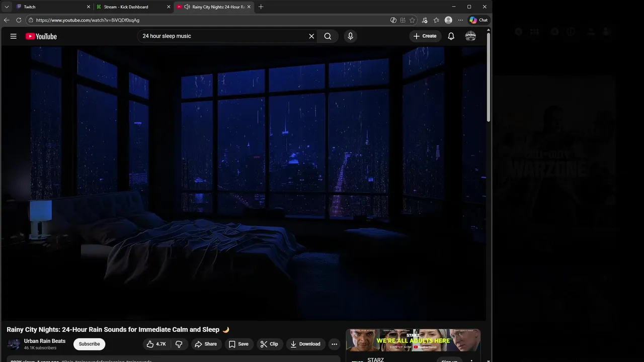644x362 pixels.
Task: Switch to Stream - Kick Dashboard tab
Action: click(x=133, y=7)
